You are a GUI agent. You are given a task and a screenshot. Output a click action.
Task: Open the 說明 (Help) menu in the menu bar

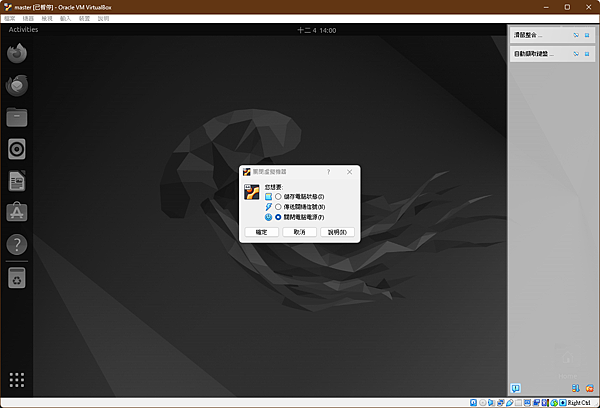point(103,18)
